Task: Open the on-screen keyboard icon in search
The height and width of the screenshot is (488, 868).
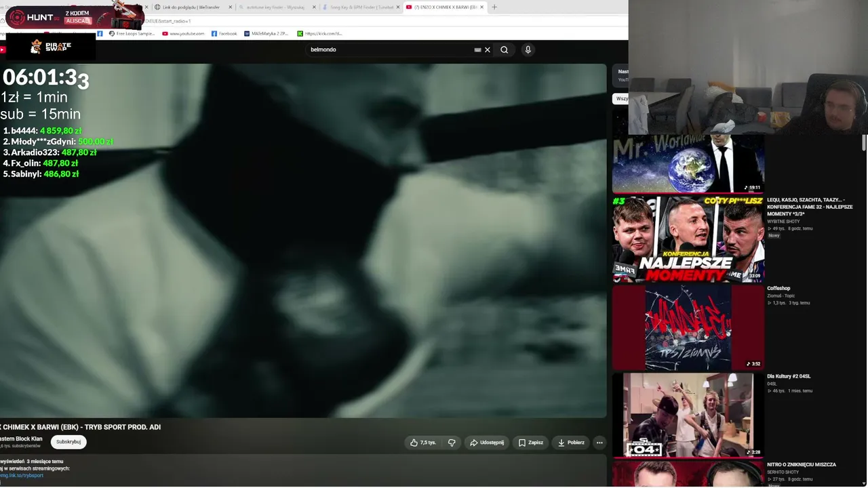Action: tap(477, 49)
